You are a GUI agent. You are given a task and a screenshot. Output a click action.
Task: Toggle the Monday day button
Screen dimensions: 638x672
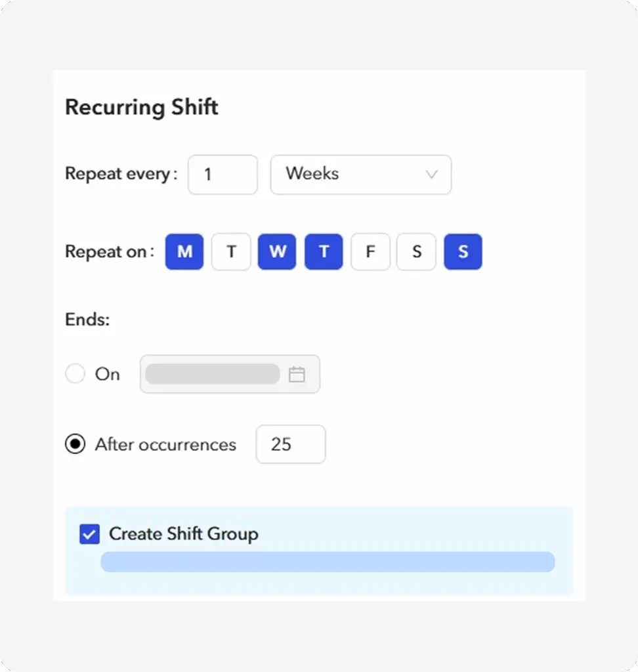[184, 251]
